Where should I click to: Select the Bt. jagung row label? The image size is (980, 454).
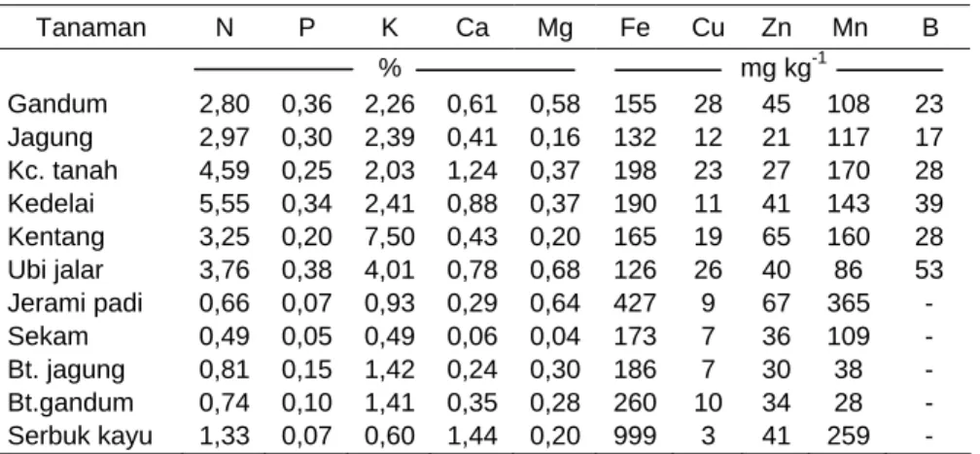[x=66, y=370]
